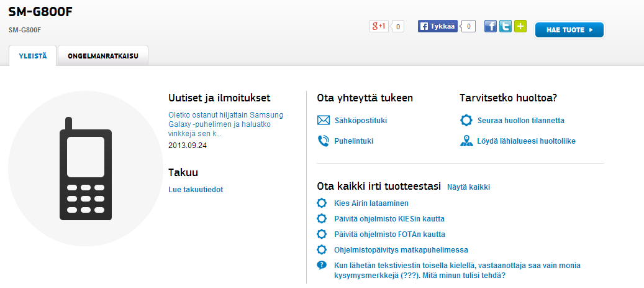Open the ONGELMANRATKAISU tab

tap(102, 55)
